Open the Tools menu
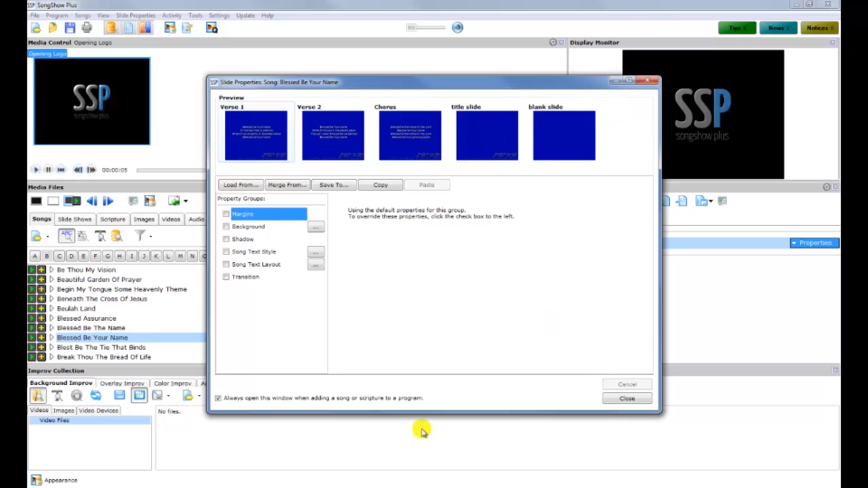The image size is (868, 488). tap(195, 15)
